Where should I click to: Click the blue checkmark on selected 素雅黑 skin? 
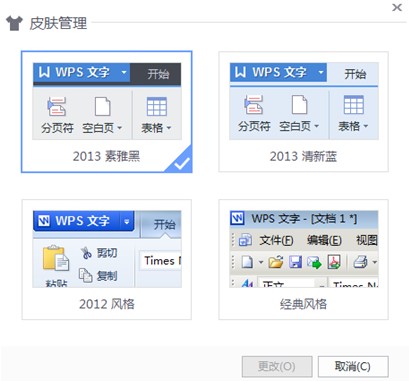coord(182,163)
